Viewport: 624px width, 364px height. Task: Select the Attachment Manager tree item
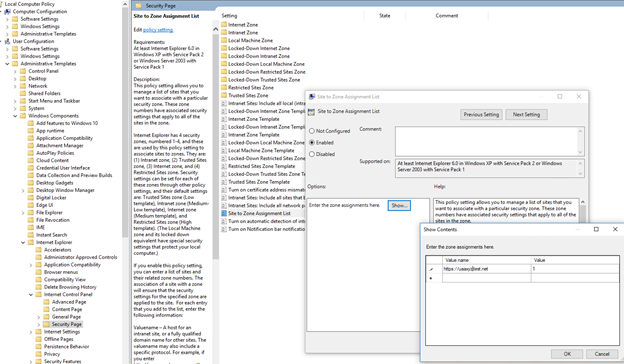point(60,146)
